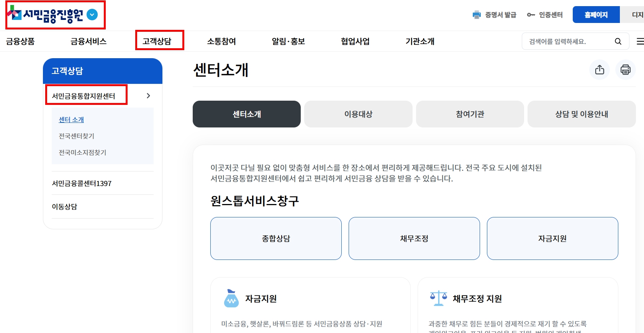Switch to the 참여기관 tab
The height and width of the screenshot is (333, 644).
pos(470,114)
